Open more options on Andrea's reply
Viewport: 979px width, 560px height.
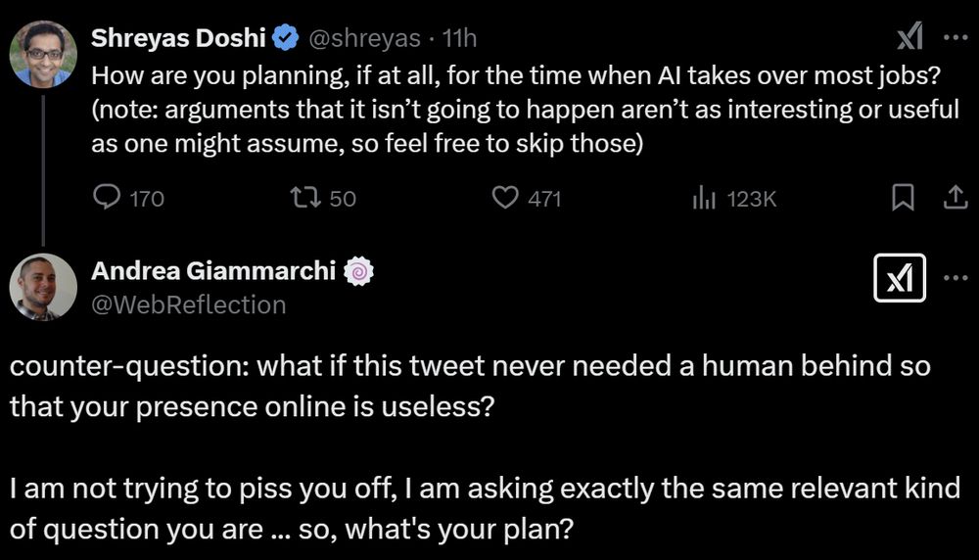955,279
